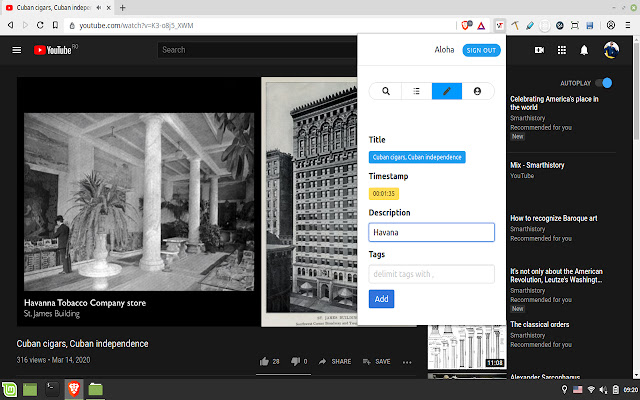Open the Mix - Smarthistory playlist
Screen dimensions: 640x400
click(x=537, y=165)
